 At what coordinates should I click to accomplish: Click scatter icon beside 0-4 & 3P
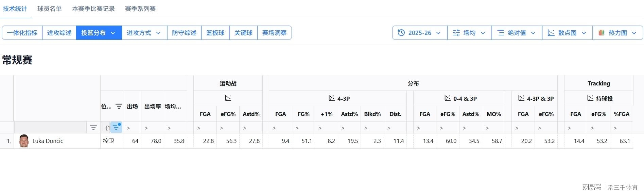[448, 98]
